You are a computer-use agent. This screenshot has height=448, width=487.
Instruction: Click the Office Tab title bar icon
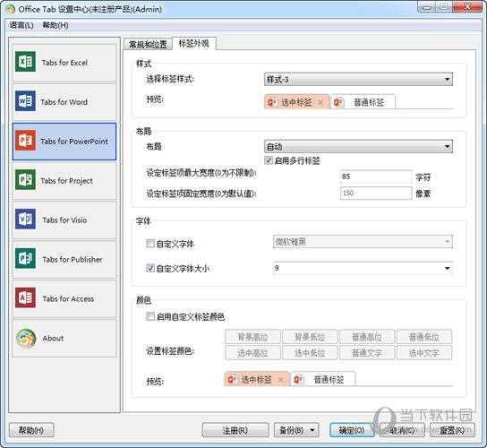[x=10, y=9]
